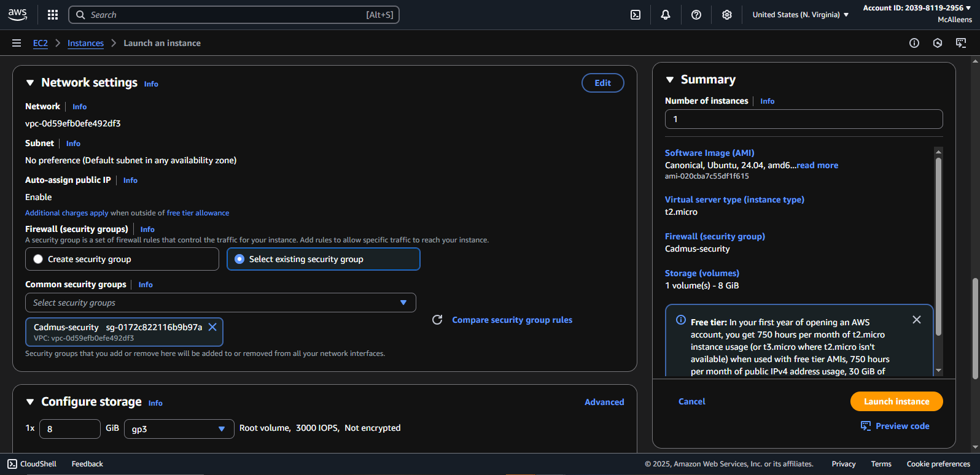The width and height of the screenshot is (980, 475).
Task: Click Cancel in the Summary panel
Action: click(691, 401)
